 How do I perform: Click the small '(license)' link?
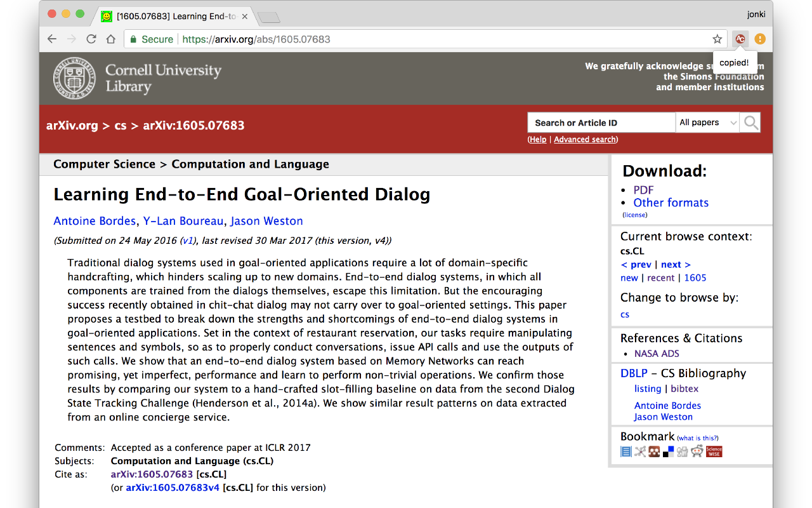[x=634, y=215]
